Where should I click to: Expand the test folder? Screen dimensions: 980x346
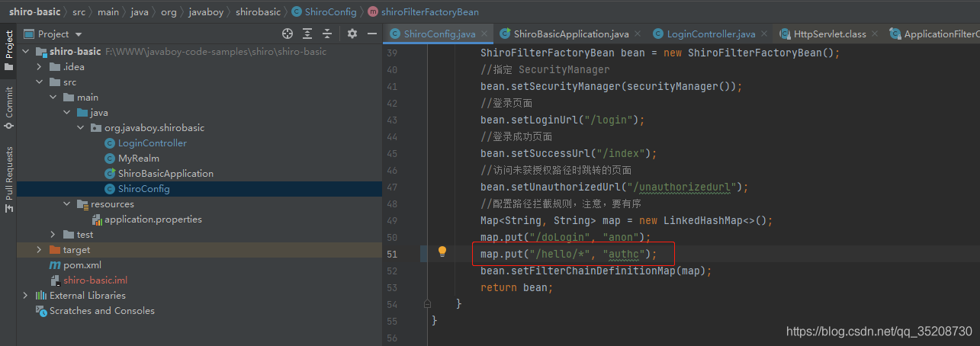53,235
